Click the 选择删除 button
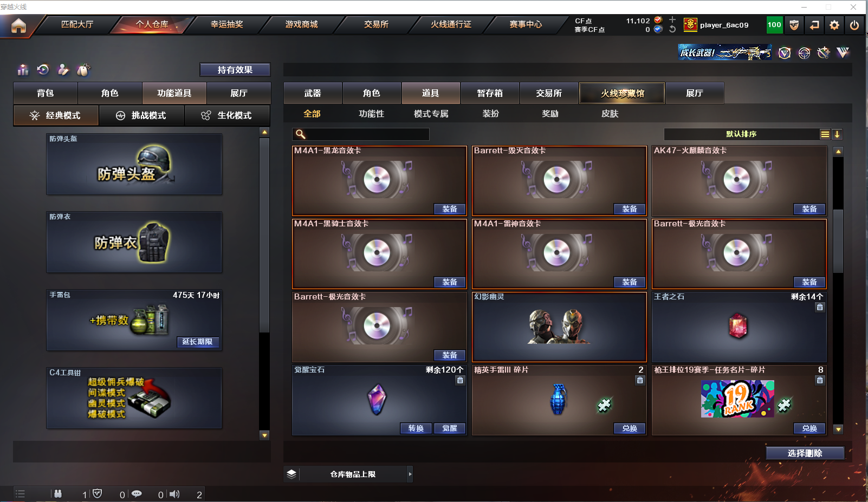Image resolution: width=868 pixels, height=502 pixels. pos(805,453)
